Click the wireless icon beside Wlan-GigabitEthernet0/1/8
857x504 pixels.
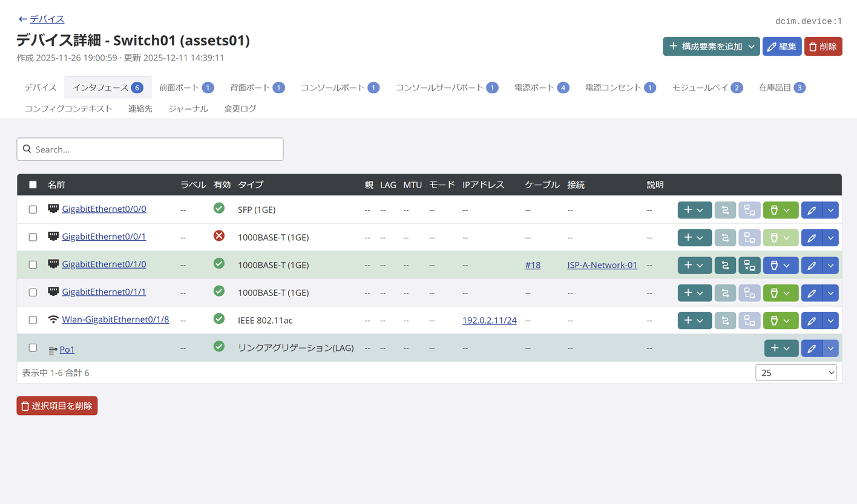(53, 319)
